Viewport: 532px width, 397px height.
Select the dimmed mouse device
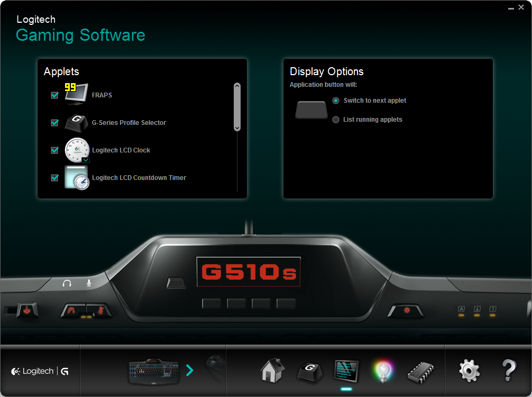(x=215, y=368)
